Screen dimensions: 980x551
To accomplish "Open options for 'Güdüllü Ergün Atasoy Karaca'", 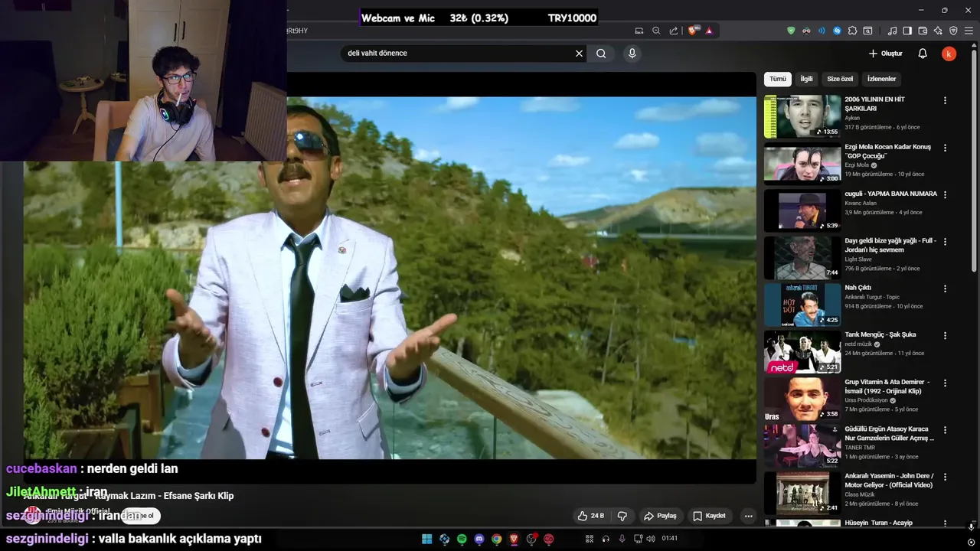I will (x=945, y=430).
